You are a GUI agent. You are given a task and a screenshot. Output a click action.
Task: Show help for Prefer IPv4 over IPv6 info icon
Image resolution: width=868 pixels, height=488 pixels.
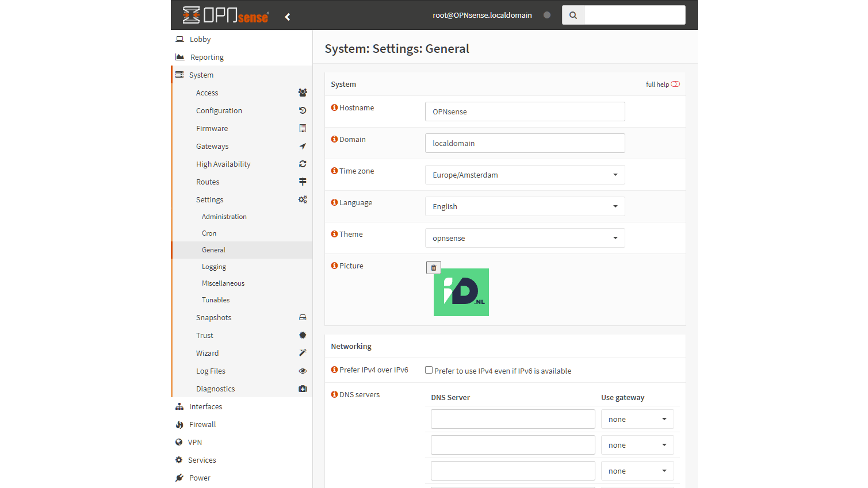pyautogui.click(x=334, y=370)
